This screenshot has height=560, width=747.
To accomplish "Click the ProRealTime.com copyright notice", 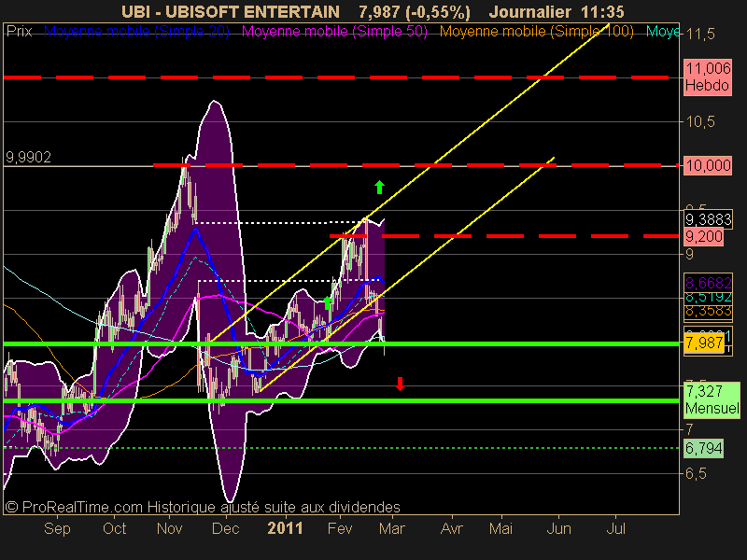I will (x=203, y=507).
